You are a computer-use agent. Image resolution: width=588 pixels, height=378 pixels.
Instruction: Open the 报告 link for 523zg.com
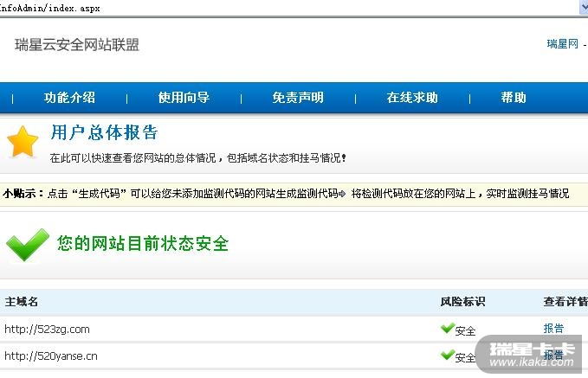[x=554, y=329]
